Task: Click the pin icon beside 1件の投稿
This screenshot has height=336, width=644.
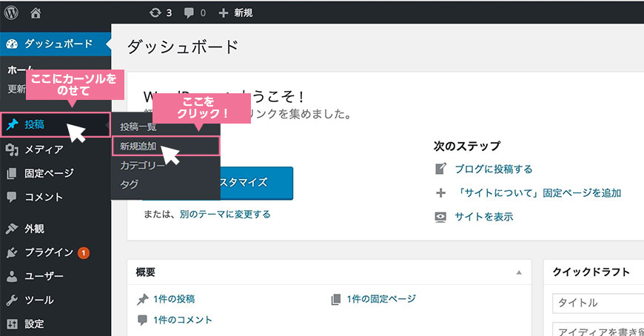Action: (143, 300)
